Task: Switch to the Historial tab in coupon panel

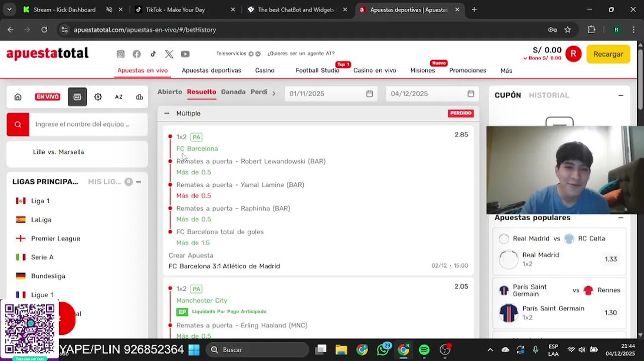Action: (x=549, y=95)
